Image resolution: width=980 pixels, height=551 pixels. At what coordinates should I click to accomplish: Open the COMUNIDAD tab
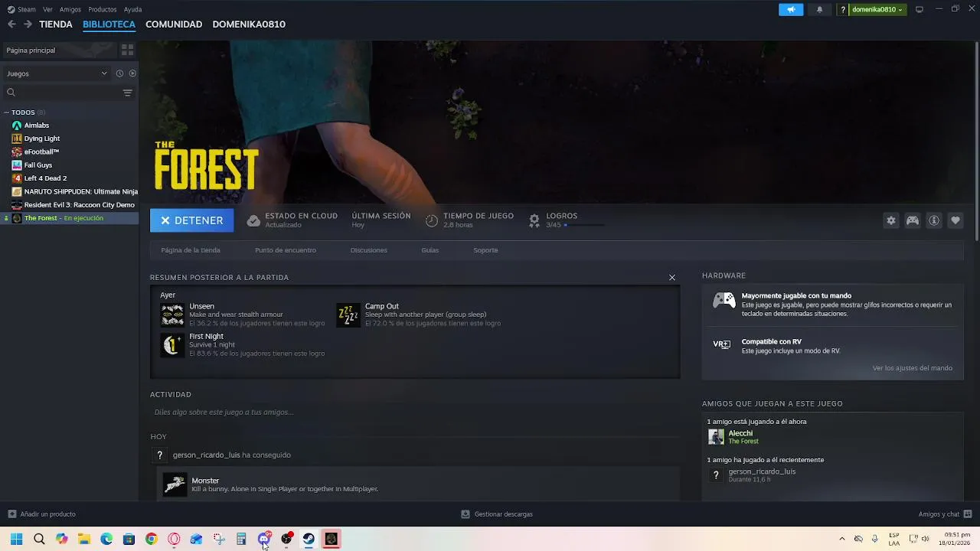[x=174, y=24]
